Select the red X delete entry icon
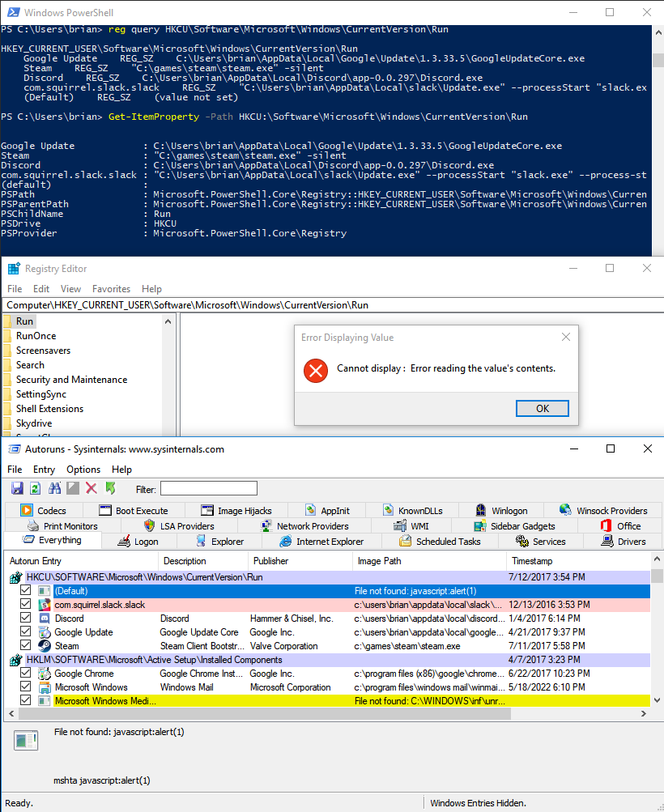The width and height of the screenshot is (664, 812). (x=90, y=487)
